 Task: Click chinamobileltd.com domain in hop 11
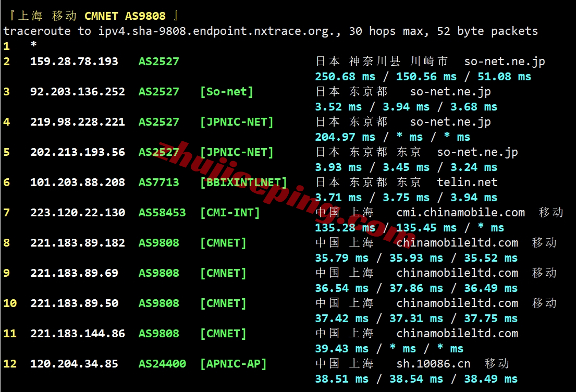tap(457, 334)
